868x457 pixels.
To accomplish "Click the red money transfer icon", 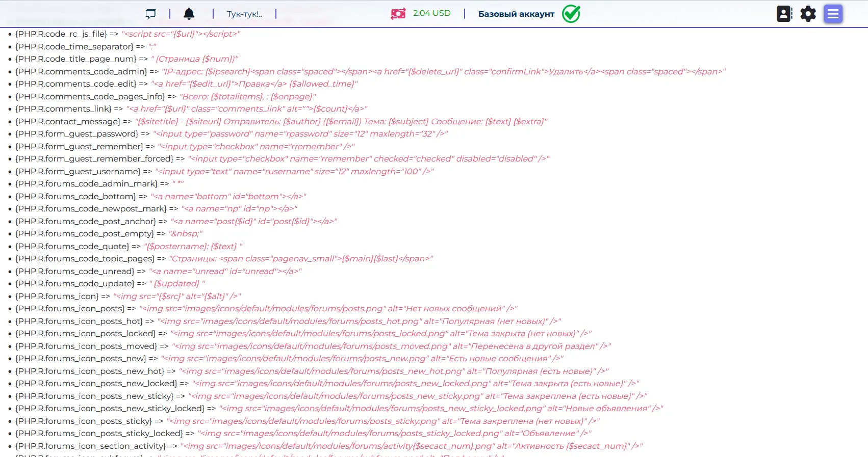I will (x=398, y=14).
